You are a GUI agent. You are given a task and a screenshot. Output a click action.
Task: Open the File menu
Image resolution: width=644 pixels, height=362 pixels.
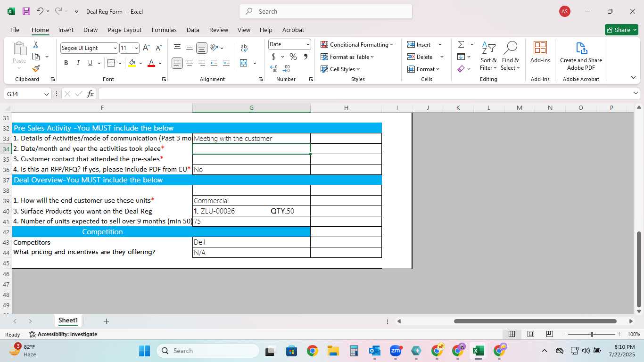15,30
